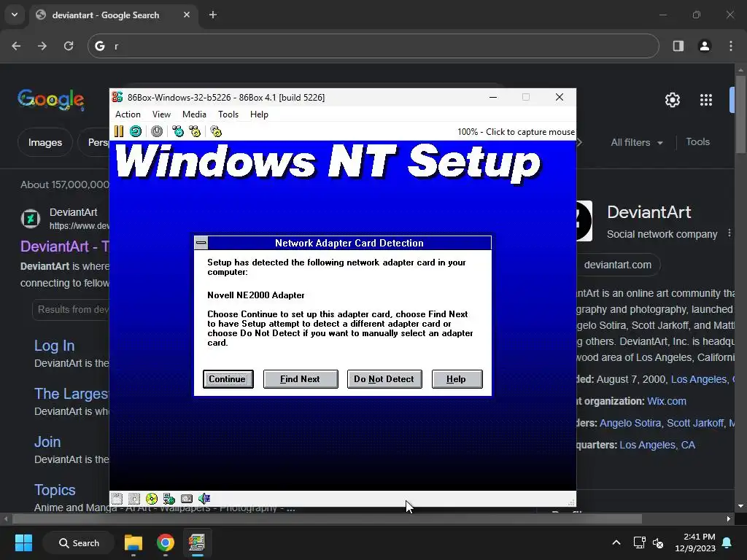Click Chrome's reload page icon
Viewport: 747px width, 560px height.
tap(69, 46)
